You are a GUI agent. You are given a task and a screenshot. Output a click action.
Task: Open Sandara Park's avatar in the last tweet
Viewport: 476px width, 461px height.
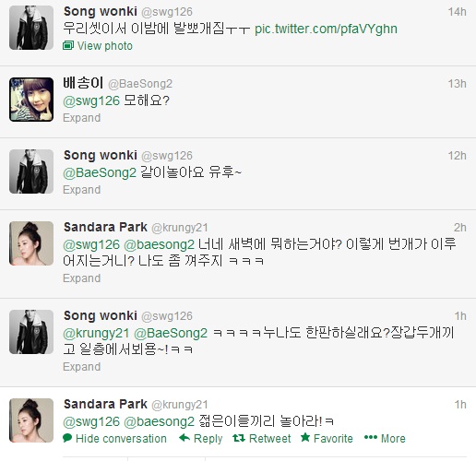pos(31,420)
